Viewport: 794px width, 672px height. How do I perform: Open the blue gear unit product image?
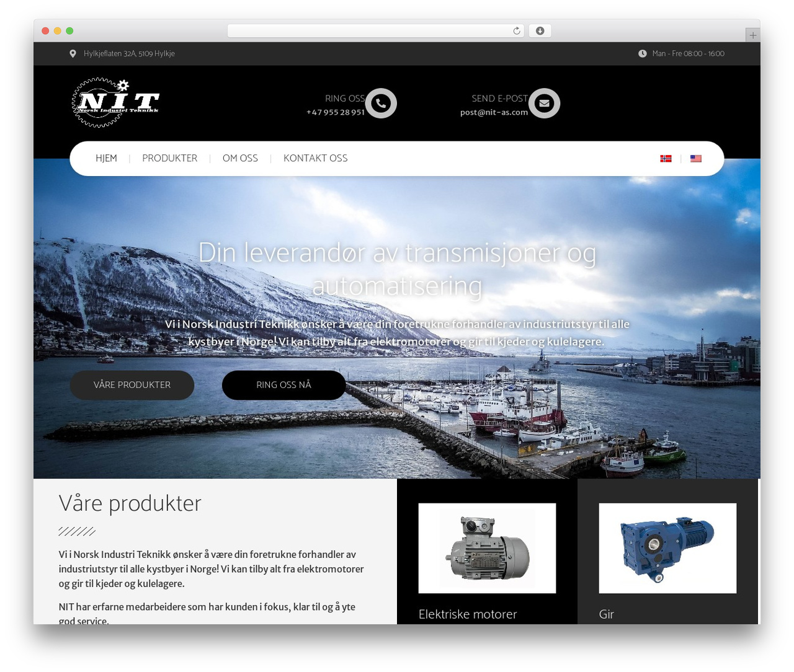click(x=667, y=548)
